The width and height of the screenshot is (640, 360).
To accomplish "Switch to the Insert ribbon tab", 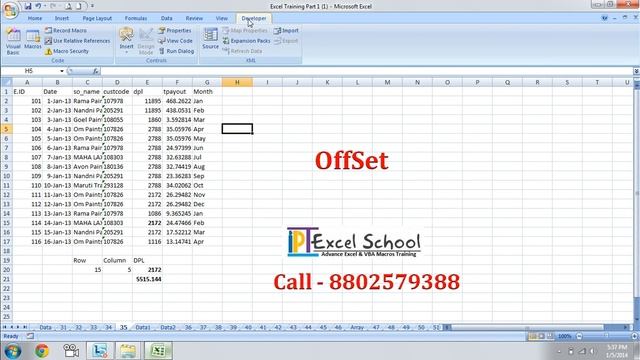I will tap(62, 18).
